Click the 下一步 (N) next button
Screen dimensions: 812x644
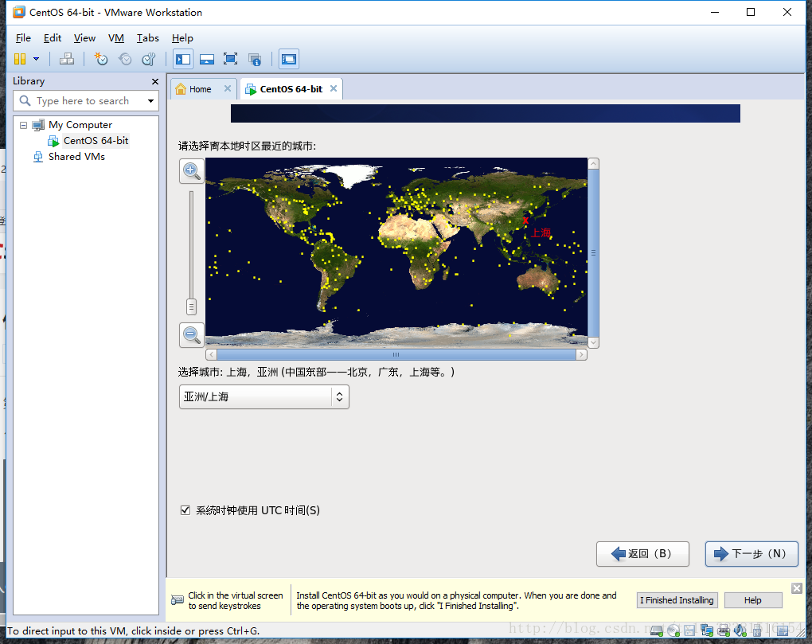click(x=751, y=554)
